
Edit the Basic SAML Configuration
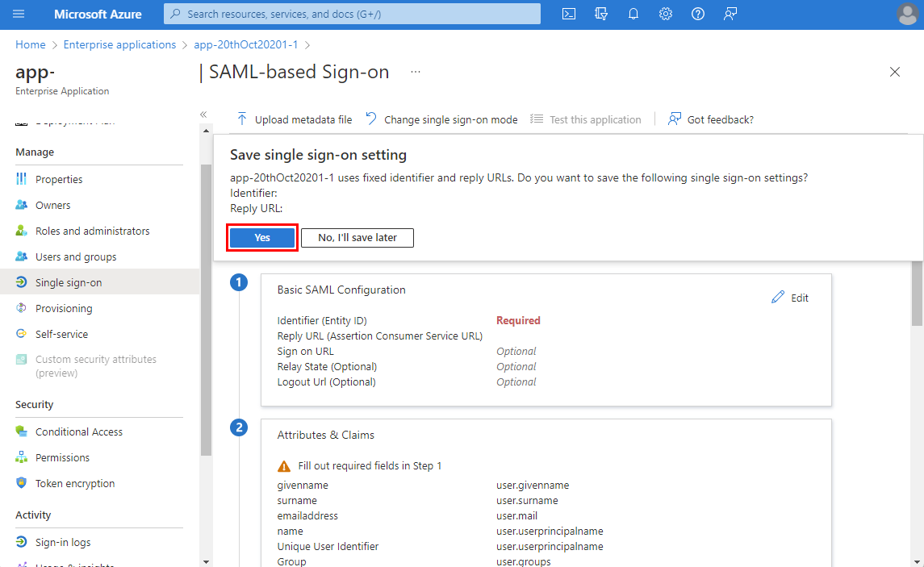coord(790,298)
